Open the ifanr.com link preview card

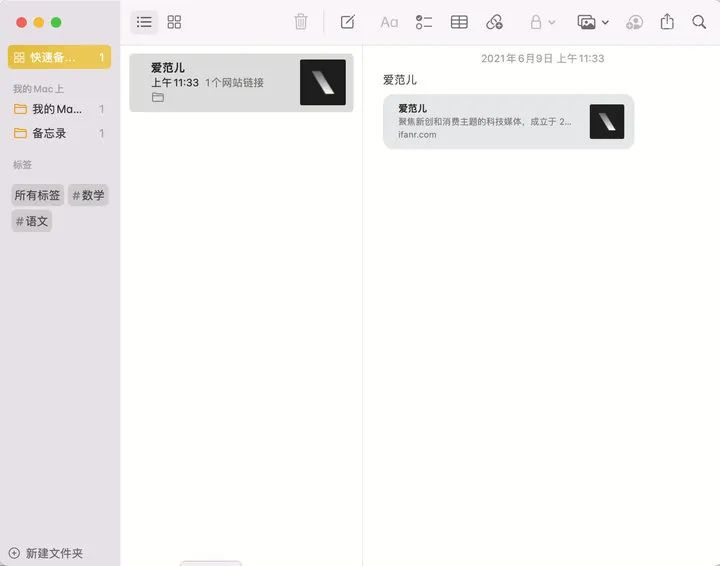click(508, 121)
